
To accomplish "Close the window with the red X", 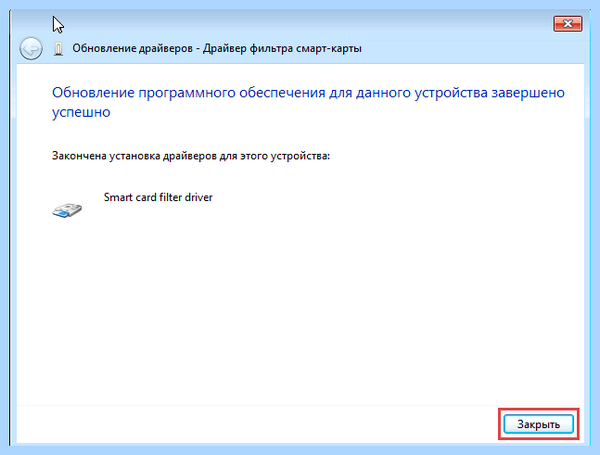I will pos(568,24).
